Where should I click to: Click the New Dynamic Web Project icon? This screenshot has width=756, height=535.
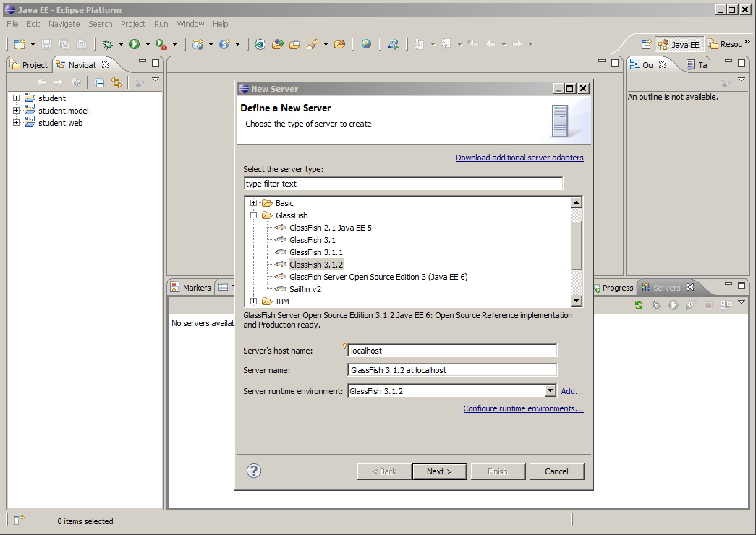pyautogui.click(x=198, y=44)
